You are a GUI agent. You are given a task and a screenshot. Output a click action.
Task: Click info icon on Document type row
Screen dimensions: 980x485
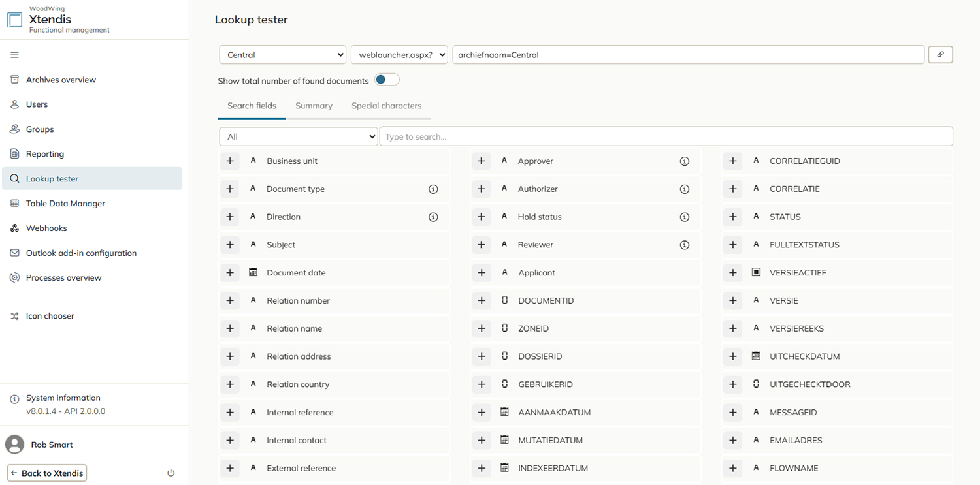point(433,189)
